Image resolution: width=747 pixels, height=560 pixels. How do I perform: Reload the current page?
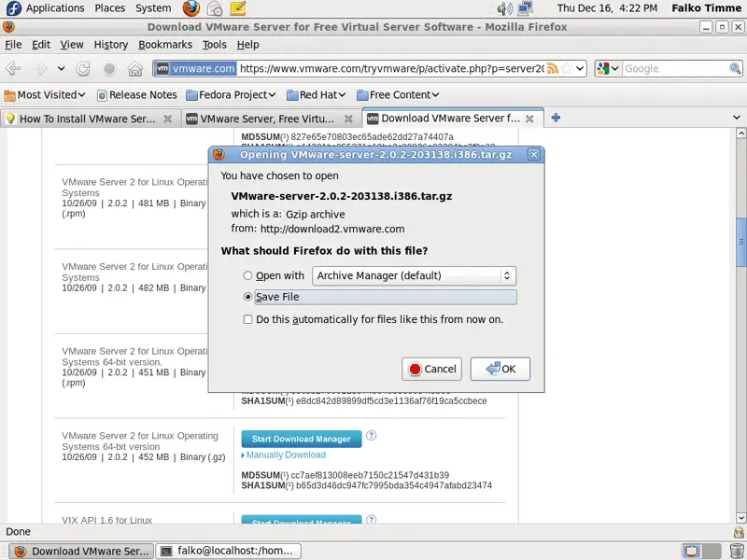pos(83,68)
